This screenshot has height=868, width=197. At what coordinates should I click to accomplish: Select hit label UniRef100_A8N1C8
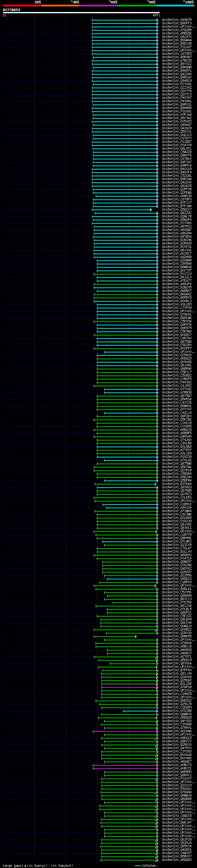177,430
